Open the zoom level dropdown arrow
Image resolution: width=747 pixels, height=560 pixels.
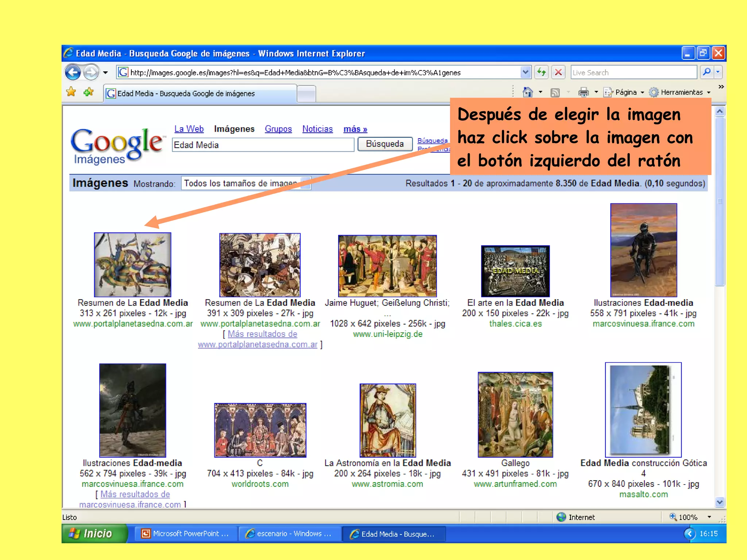709,517
